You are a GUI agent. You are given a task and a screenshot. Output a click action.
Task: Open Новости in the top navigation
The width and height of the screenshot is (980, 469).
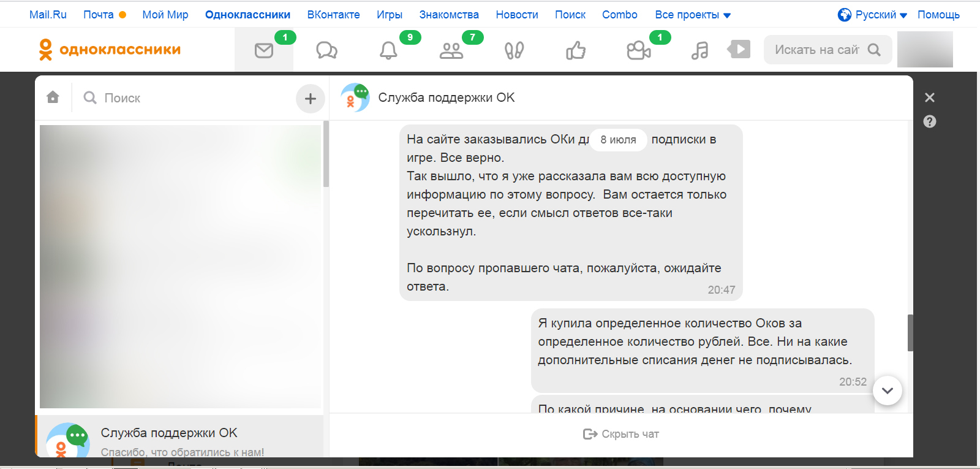(x=517, y=15)
